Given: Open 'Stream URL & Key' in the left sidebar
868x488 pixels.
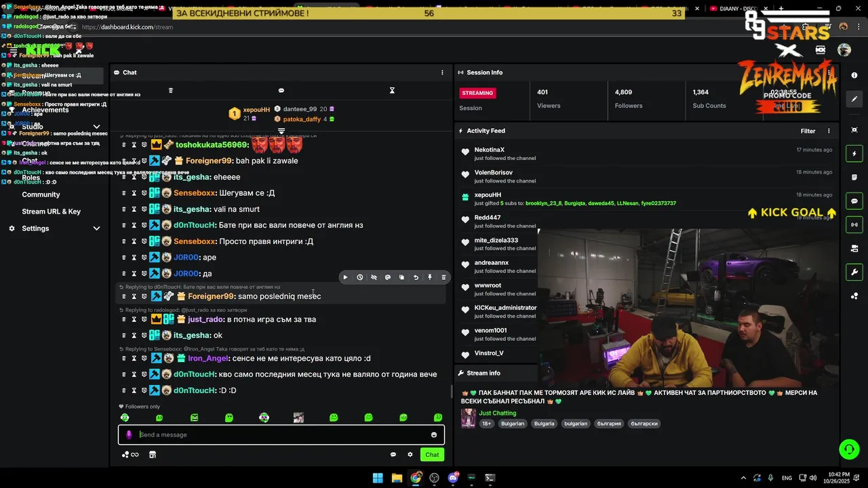Looking at the screenshot, I should (x=51, y=211).
